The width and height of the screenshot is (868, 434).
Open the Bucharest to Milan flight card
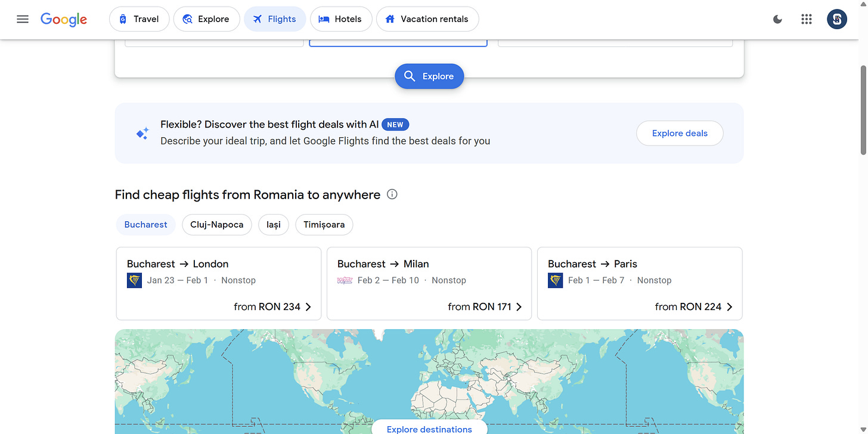[429, 284]
